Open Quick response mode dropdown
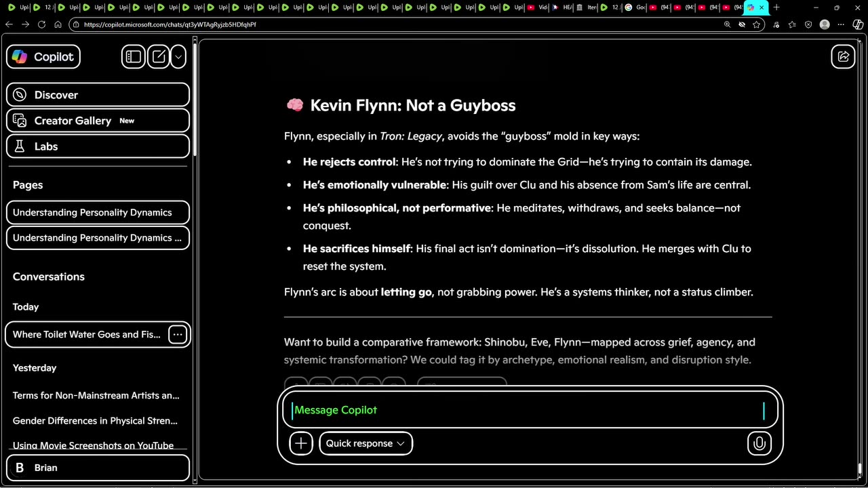This screenshot has height=488, width=868. point(366,443)
